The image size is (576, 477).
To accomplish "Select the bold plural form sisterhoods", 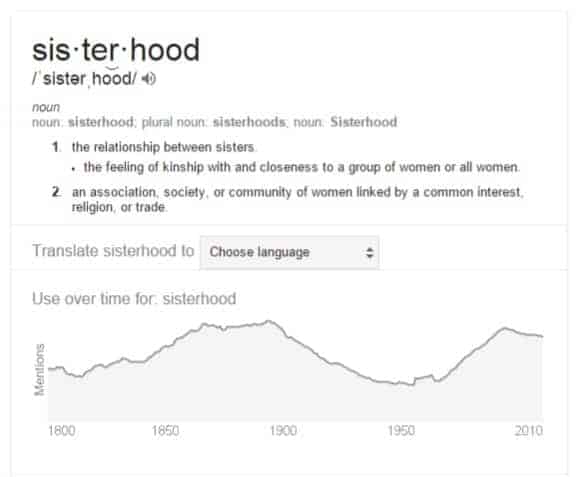I will click(249, 122).
